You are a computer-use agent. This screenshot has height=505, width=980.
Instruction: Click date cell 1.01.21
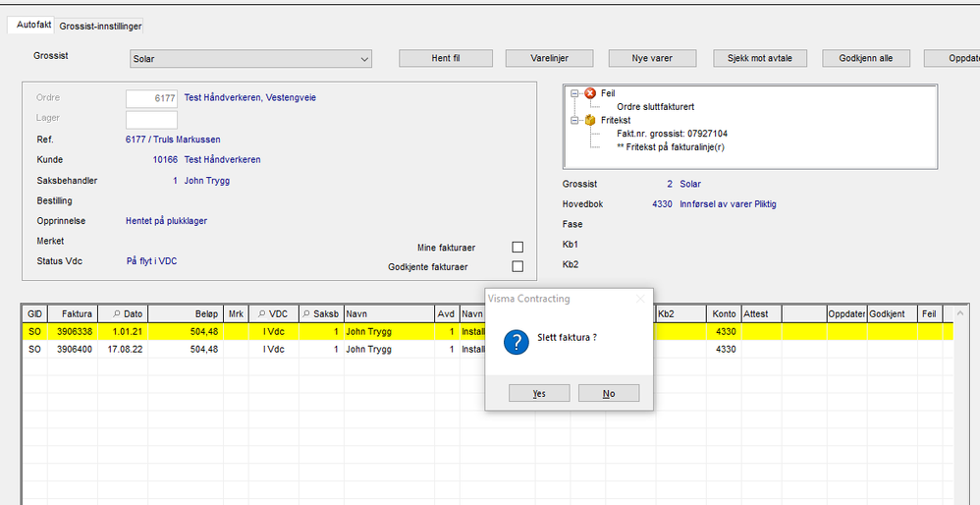pyautogui.click(x=123, y=332)
